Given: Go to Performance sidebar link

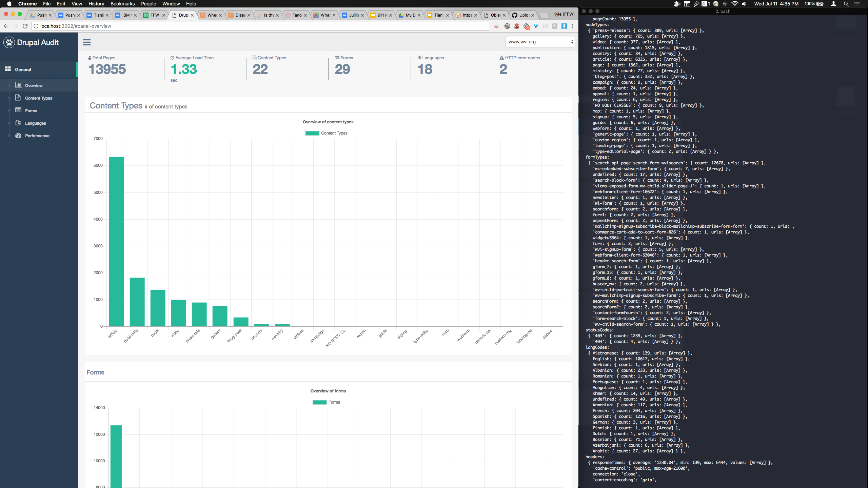Looking at the screenshot, I should [37, 136].
